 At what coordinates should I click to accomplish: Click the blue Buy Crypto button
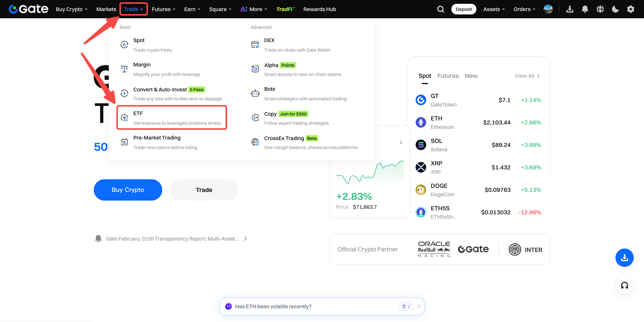(x=128, y=190)
